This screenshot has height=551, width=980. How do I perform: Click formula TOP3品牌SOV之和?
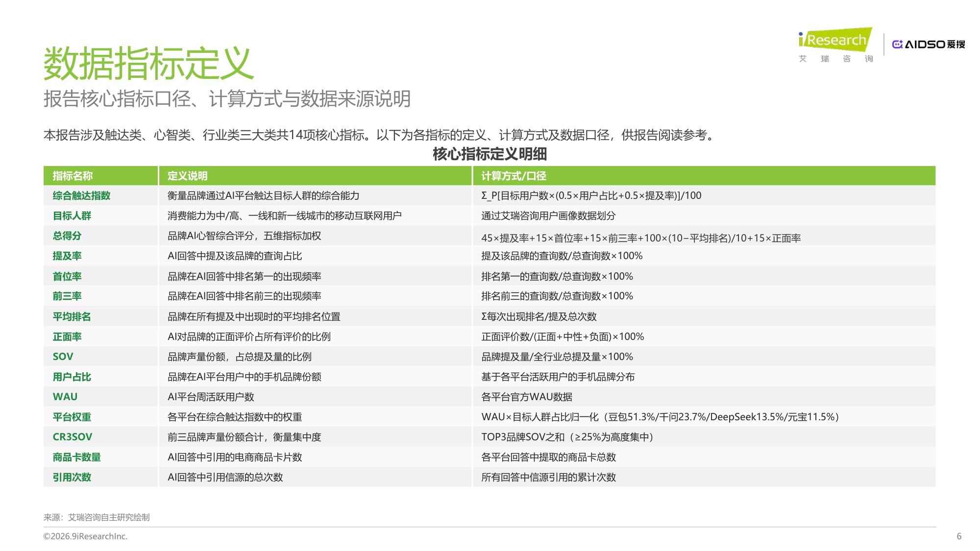[x=567, y=437]
